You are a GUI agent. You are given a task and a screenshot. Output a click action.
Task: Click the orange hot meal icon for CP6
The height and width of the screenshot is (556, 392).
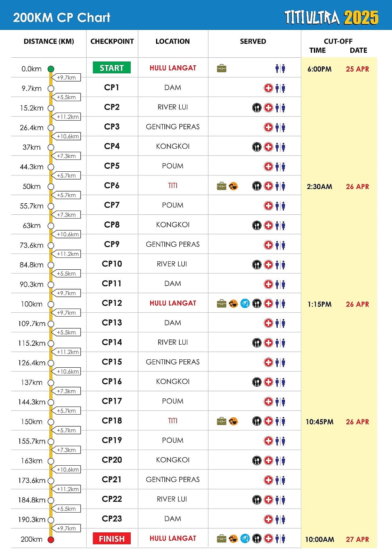[234, 186]
